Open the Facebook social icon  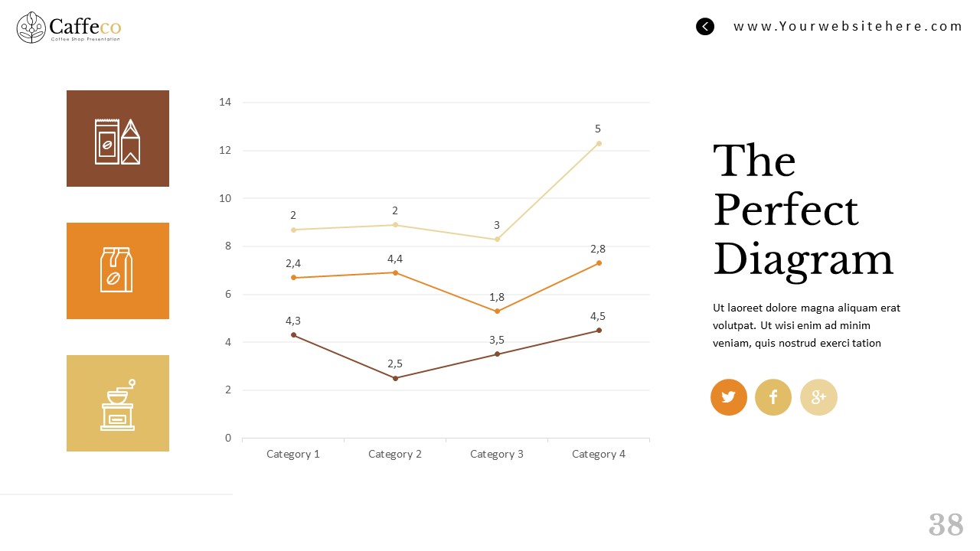coord(773,397)
